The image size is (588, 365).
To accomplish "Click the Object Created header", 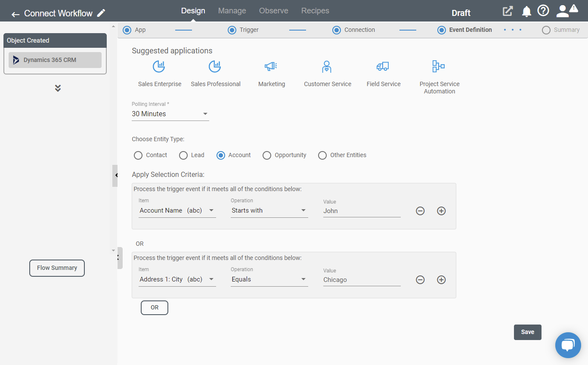I will pyautogui.click(x=55, y=40).
